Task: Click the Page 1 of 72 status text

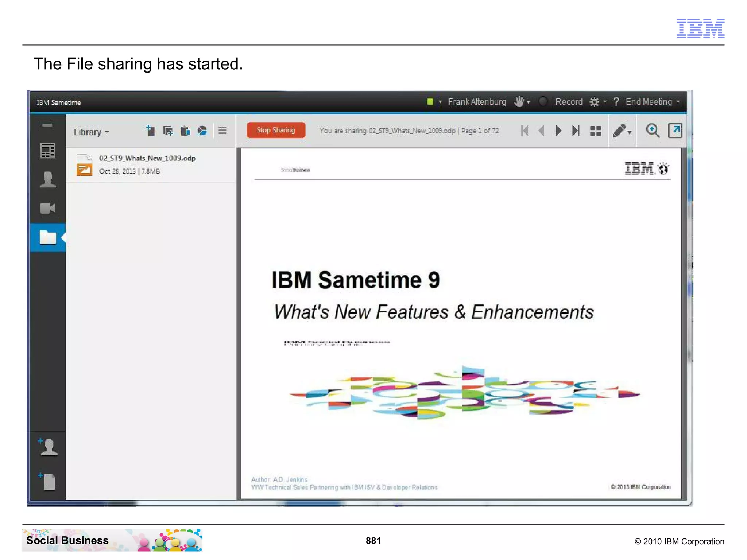Action: (480, 131)
